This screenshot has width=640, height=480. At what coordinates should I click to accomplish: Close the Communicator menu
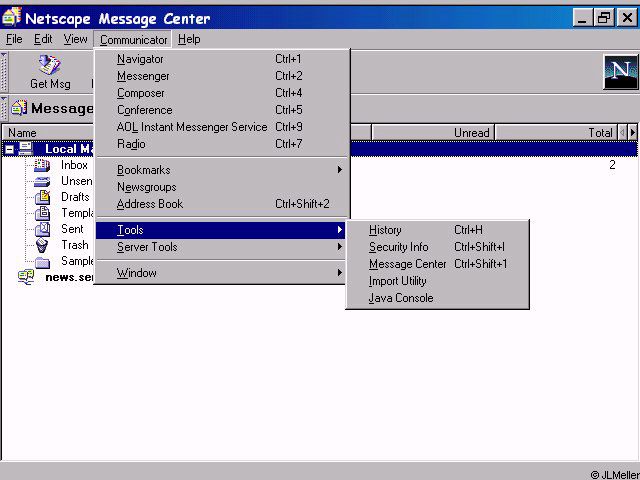(x=133, y=40)
